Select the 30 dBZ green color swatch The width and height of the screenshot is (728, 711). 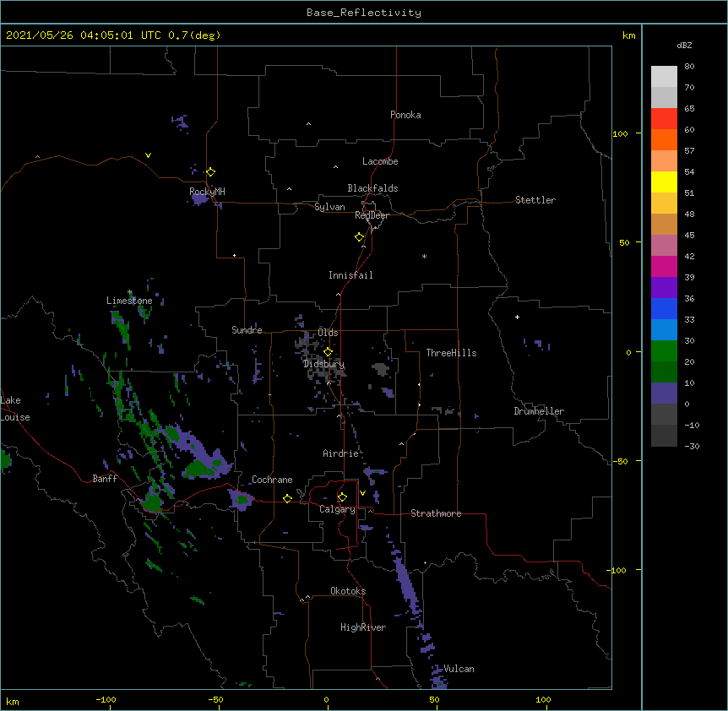coord(664,351)
